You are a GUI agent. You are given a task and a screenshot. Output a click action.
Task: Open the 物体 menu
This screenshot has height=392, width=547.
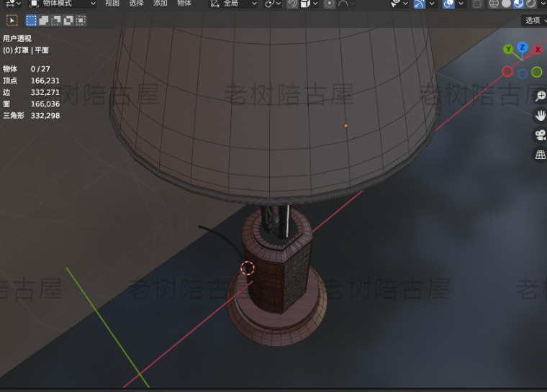tap(184, 4)
